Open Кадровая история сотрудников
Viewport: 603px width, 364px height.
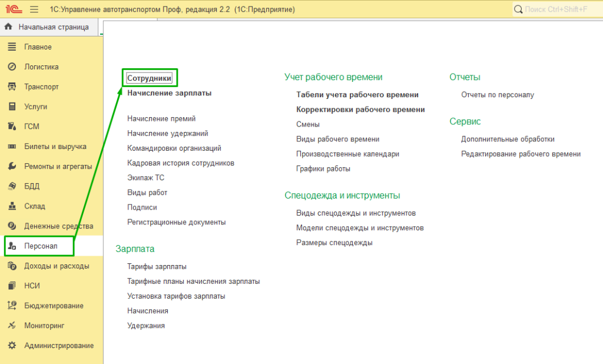[x=181, y=163]
